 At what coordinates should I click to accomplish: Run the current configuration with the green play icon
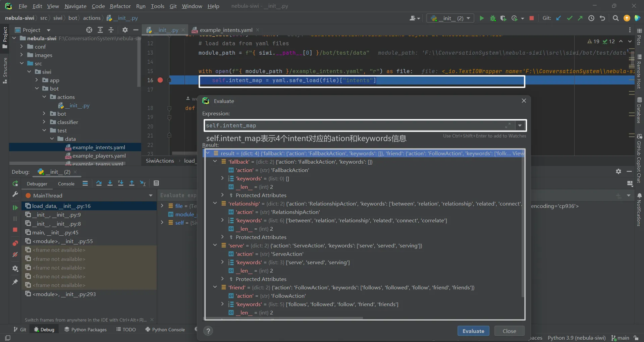(482, 18)
